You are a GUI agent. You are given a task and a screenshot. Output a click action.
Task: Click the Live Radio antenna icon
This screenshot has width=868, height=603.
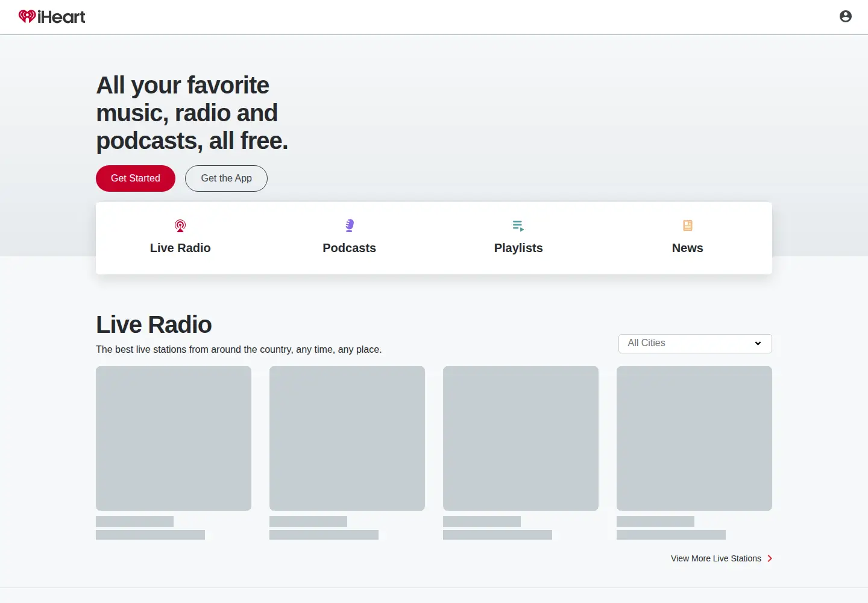click(x=180, y=226)
